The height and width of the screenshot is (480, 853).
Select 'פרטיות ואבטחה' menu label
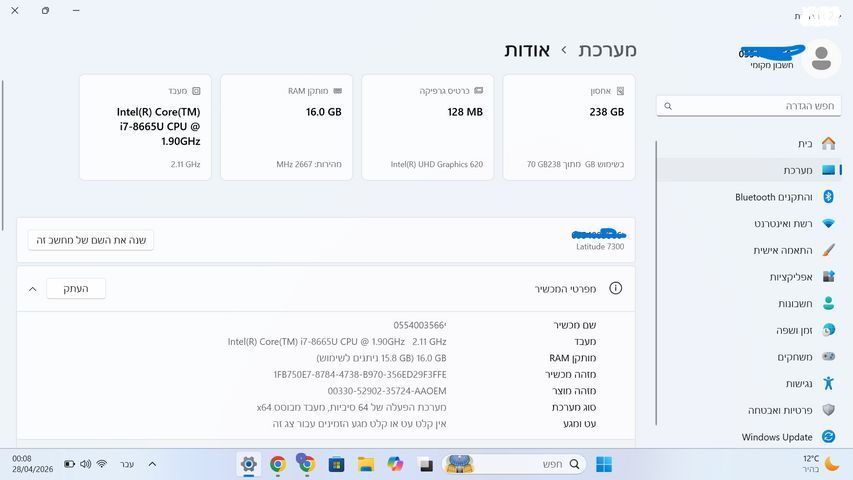tap(780, 410)
